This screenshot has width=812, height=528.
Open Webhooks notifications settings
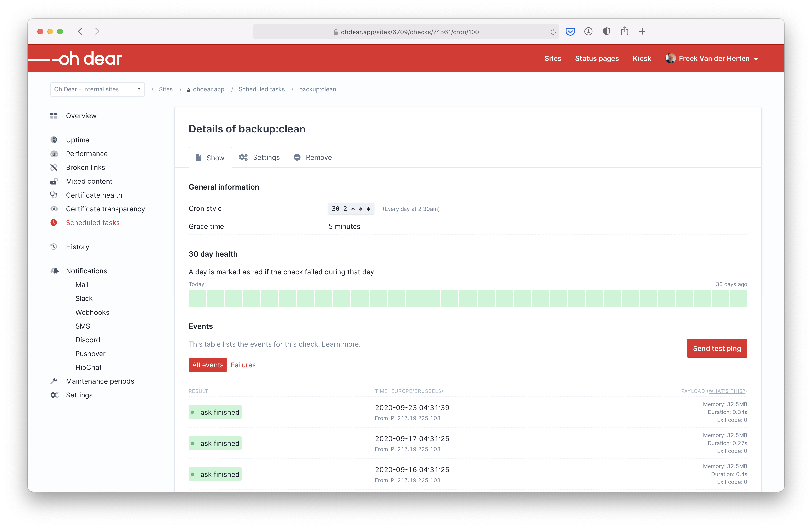92,313
